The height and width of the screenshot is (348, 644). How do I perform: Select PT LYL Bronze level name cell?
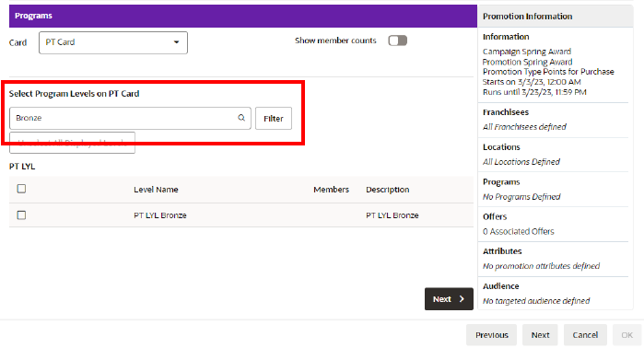pos(160,215)
